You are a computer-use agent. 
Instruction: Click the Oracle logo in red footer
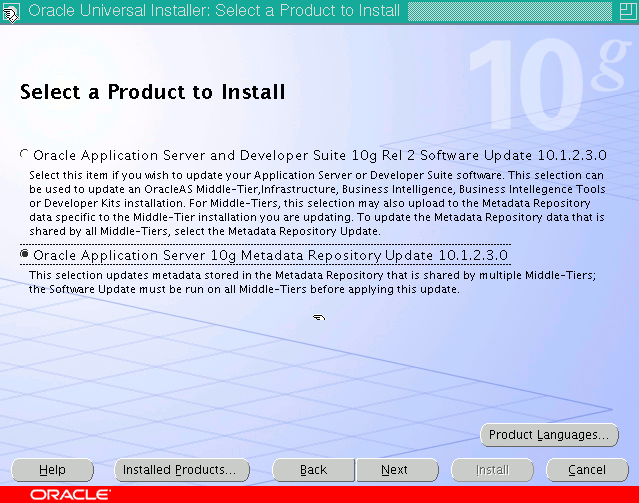70,495
